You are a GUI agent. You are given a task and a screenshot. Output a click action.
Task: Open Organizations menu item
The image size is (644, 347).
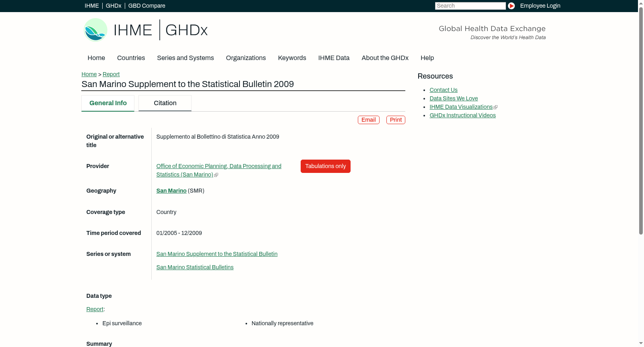coord(246,58)
